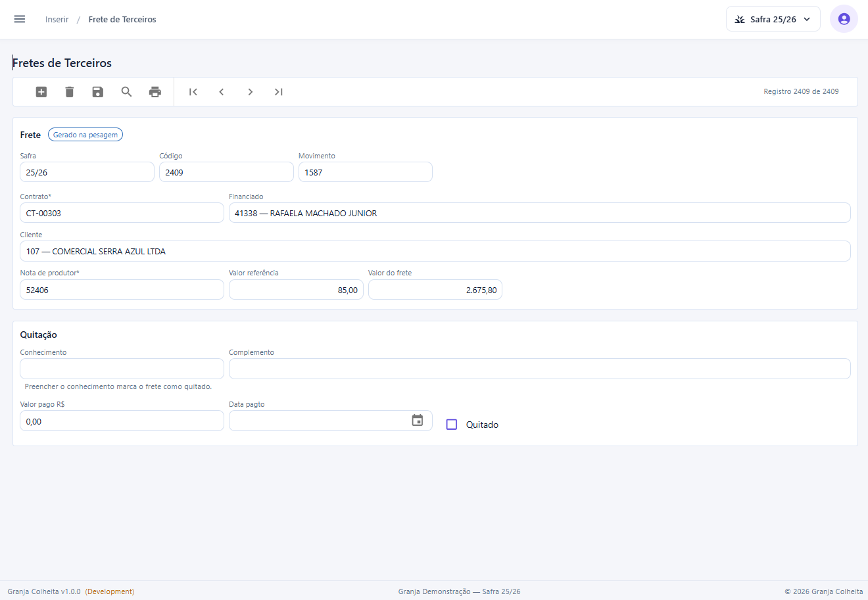Click the Inserir breadcrumb
The width and height of the screenshot is (868, 600).
pyautogui.click(x=57, y=20)
